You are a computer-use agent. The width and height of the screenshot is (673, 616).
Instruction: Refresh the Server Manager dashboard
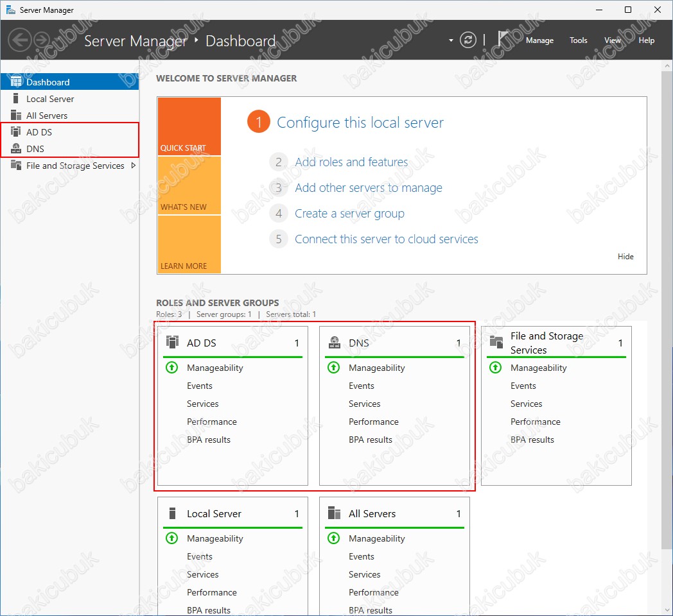click(468, 40)
